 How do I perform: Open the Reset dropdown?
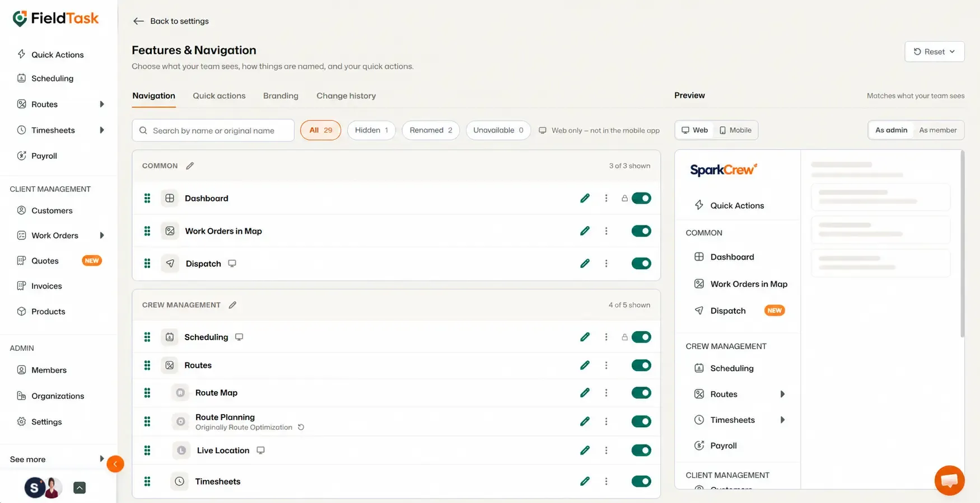[934, 51]
